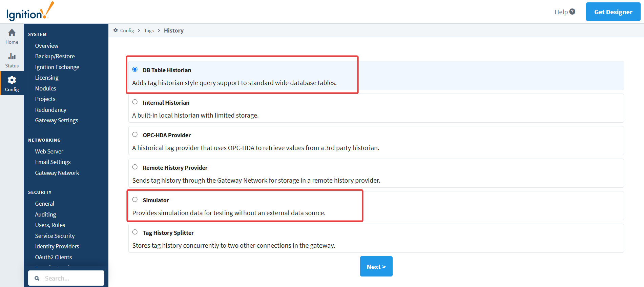The image size is (644, 287).
Task: Click the Next button
Action: [x=376, y=266]
